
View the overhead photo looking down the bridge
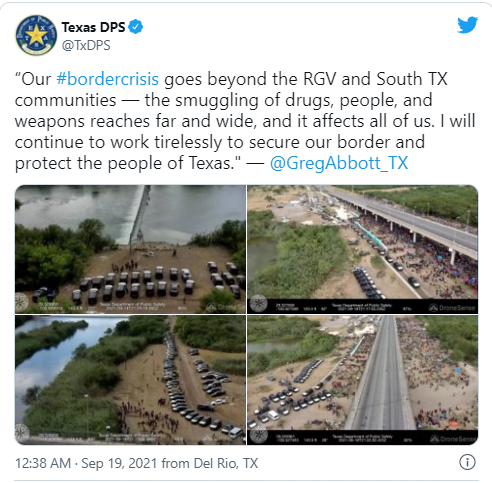coord(363,380)
